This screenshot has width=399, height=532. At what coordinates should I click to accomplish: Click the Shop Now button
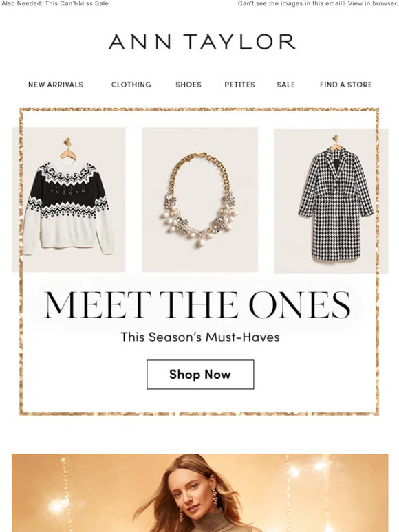pyautogui.click(x=200, y=374)
